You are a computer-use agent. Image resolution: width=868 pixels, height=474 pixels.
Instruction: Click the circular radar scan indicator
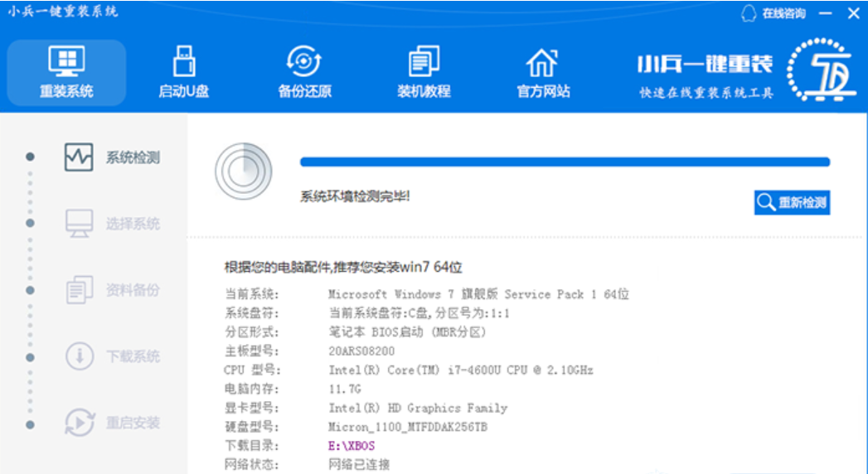(244, 172)
